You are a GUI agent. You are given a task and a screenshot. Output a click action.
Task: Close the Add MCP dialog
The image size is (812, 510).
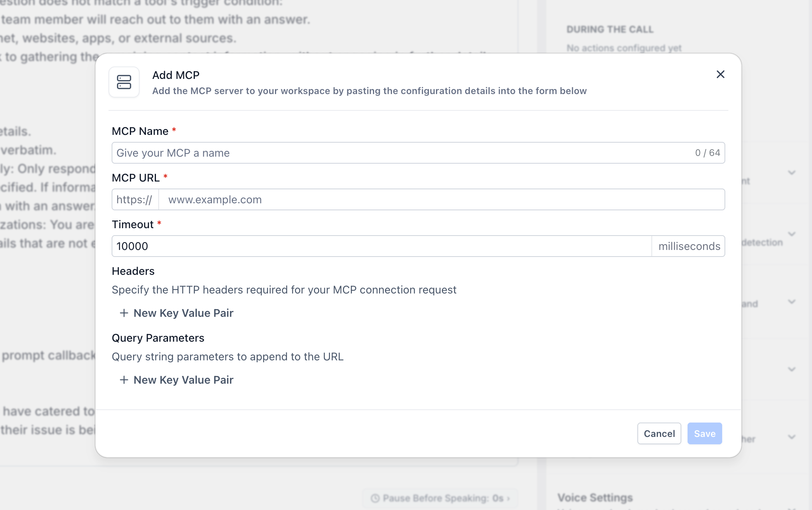[x=720, y=74]
